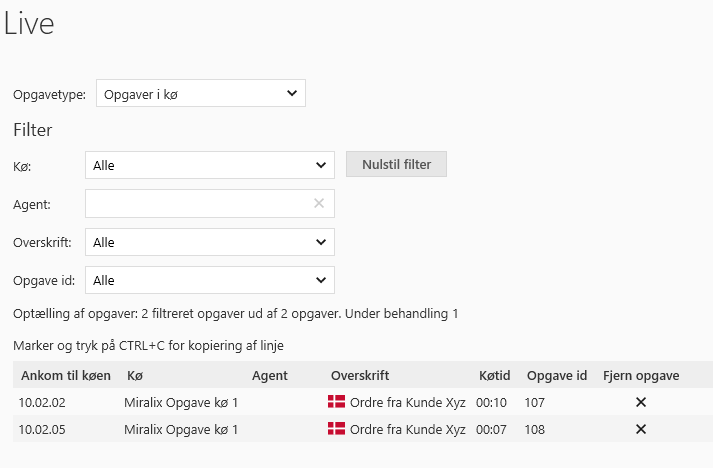713x468 pixels.
Task: Select the row arriving at 10.02.02
Action: click(x=42, y=402)
